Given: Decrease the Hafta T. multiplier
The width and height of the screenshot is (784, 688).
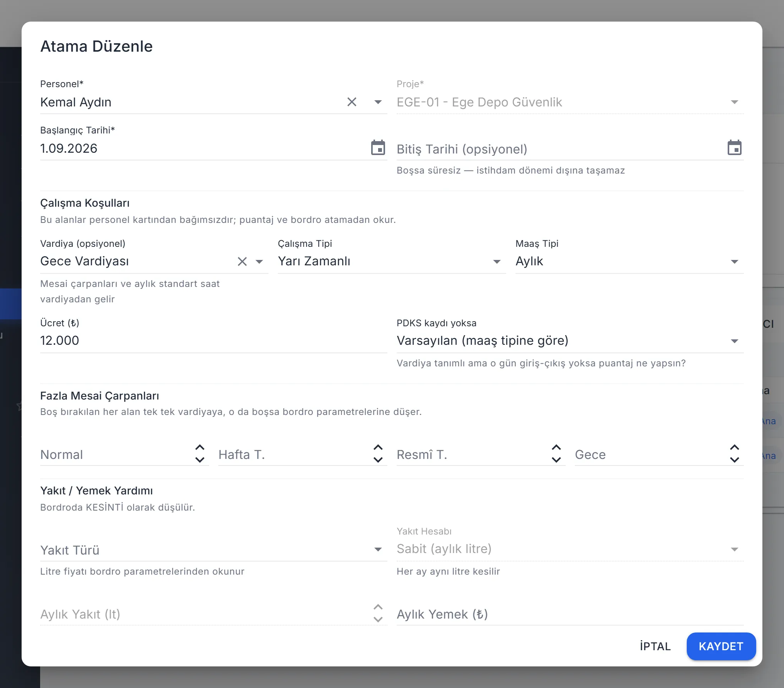Looking at the screenshot, I should tap(378, 460).
